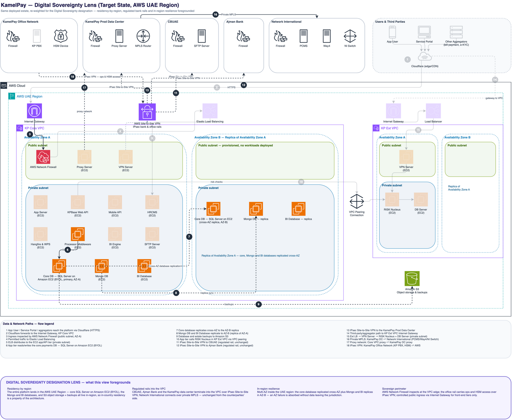This screenshot has width=512, height=420.
Task: Select the Elastic Load Balancing icon
Action: click(x=210, y=111)
